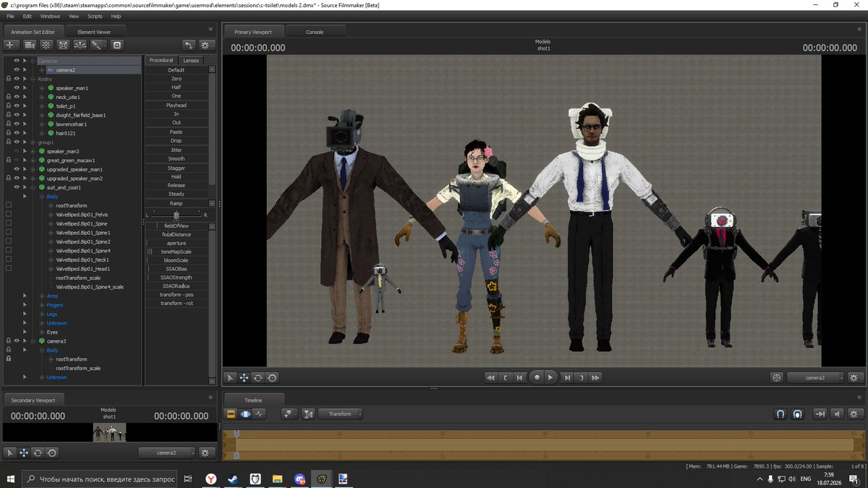This screenshot has width=868, height=488.
Task: Apply the Default procedural preset
Action: 176,69
